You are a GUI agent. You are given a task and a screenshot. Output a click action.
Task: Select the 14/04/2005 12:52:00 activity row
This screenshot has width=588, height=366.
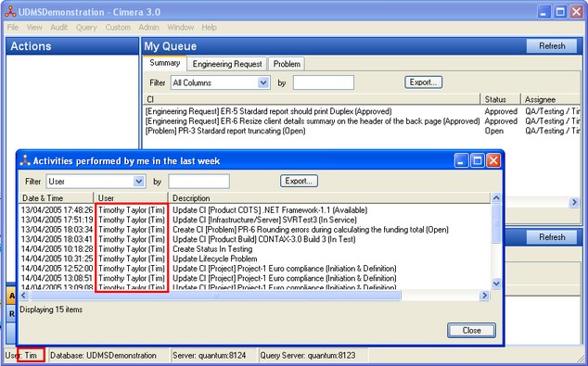pos(255,268)
